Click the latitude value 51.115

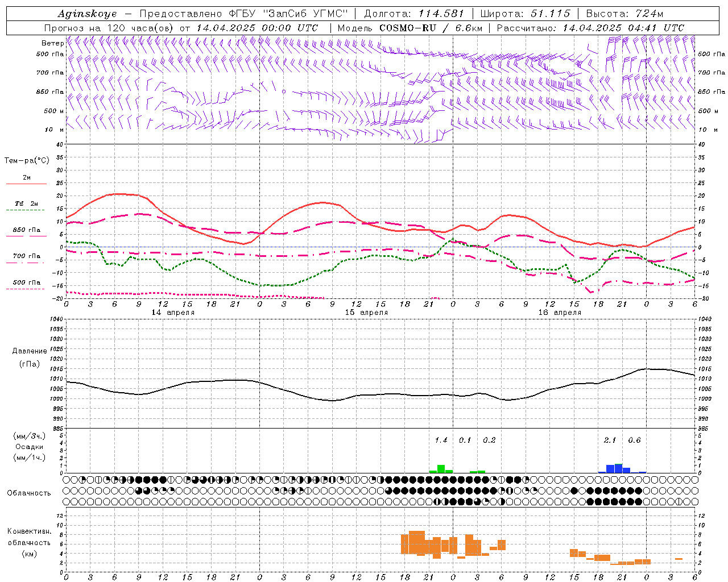click(550, 14)
